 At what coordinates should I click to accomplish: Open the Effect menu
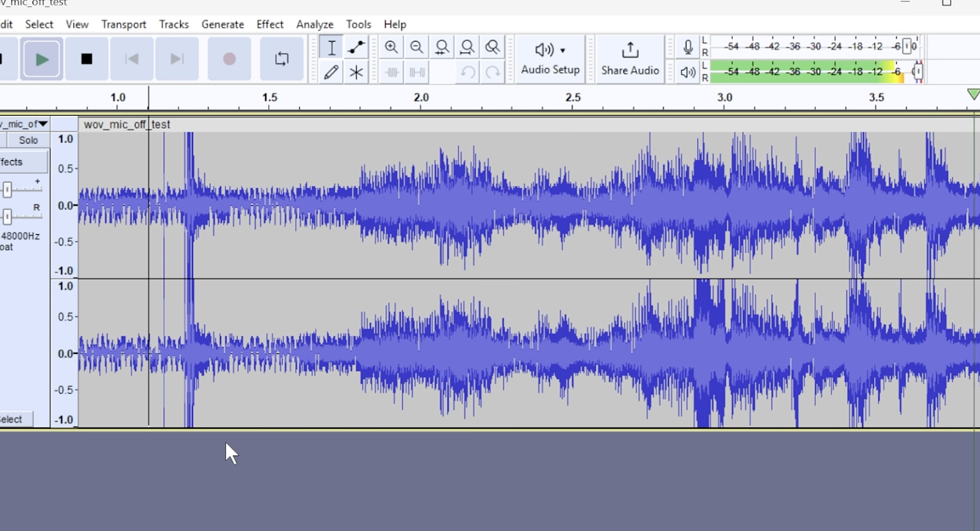click(x=269, y=24)
